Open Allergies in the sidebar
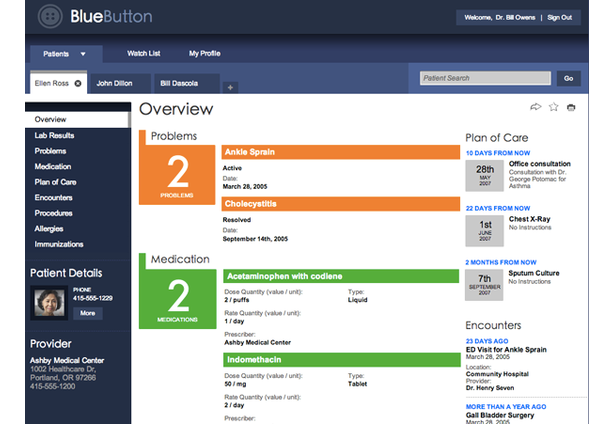The image size is (615, 424). (x=49, y=229)
